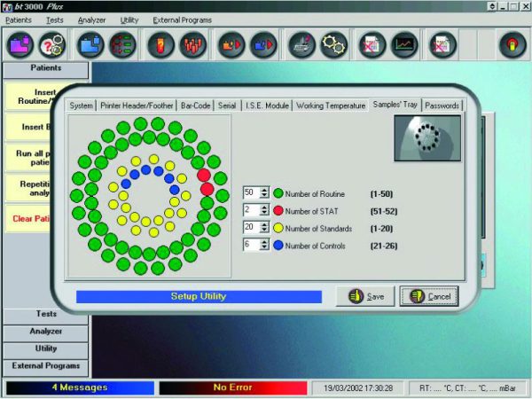This screenshot has width=532, height=399.
Task: Open the Analyzer menu
Action: 91,20
